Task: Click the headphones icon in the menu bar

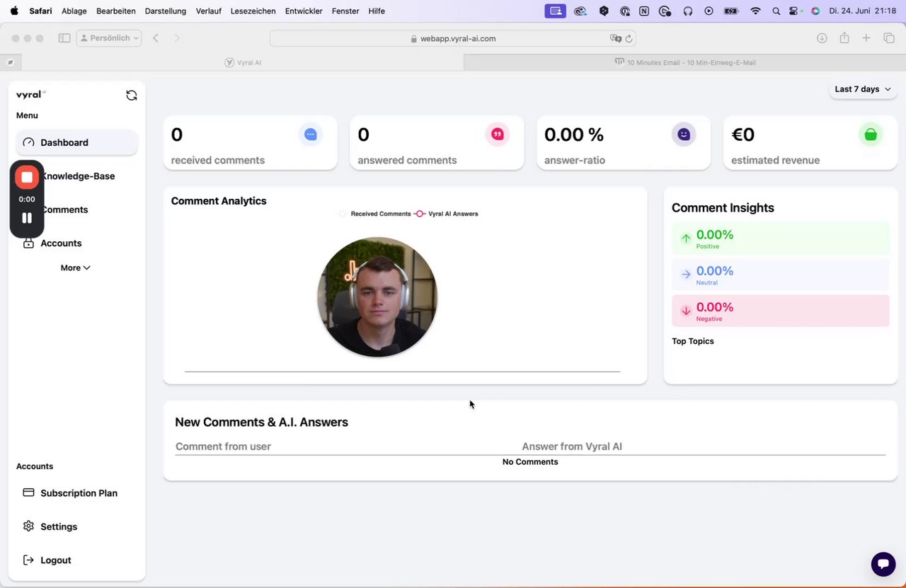Action: point(687,11)
